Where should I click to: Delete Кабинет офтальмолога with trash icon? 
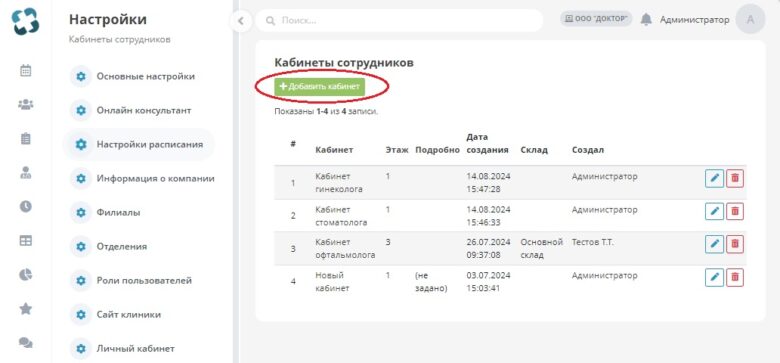coord(735,244)
